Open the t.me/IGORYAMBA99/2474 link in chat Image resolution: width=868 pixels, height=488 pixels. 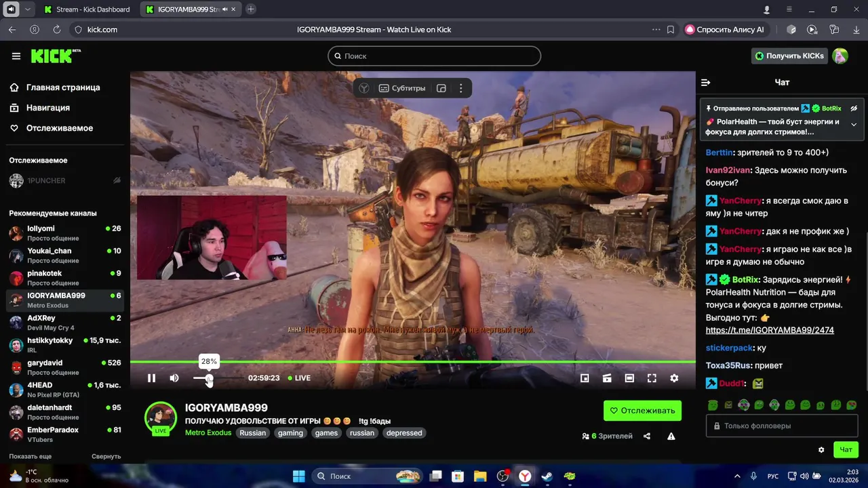point(770,330)
